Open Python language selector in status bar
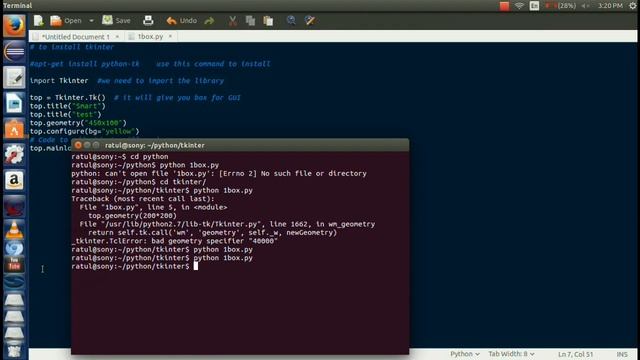Image resolution: width=640 pixels, height=360 pixels. pyautogui.click(x=464, y=354)
